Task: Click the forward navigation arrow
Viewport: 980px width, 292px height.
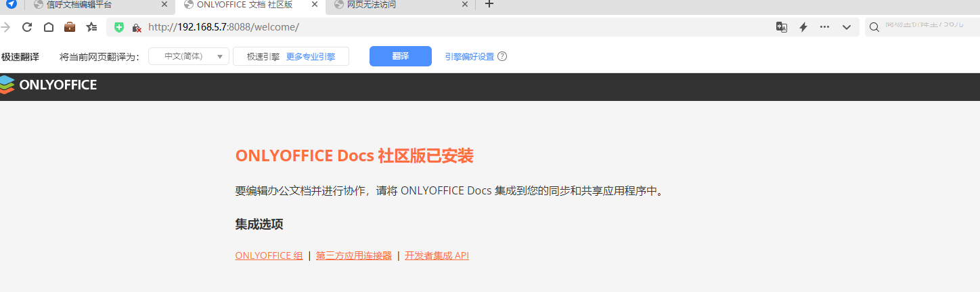Action: pos(5,27)
